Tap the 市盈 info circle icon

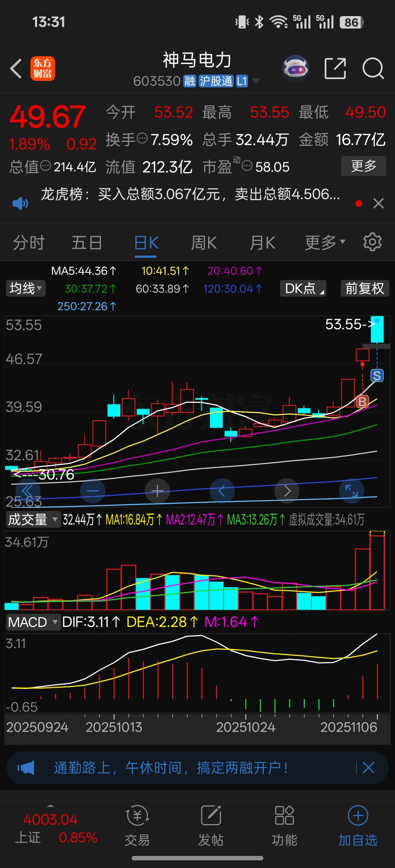pyautogui.click(x=247, y=166)
